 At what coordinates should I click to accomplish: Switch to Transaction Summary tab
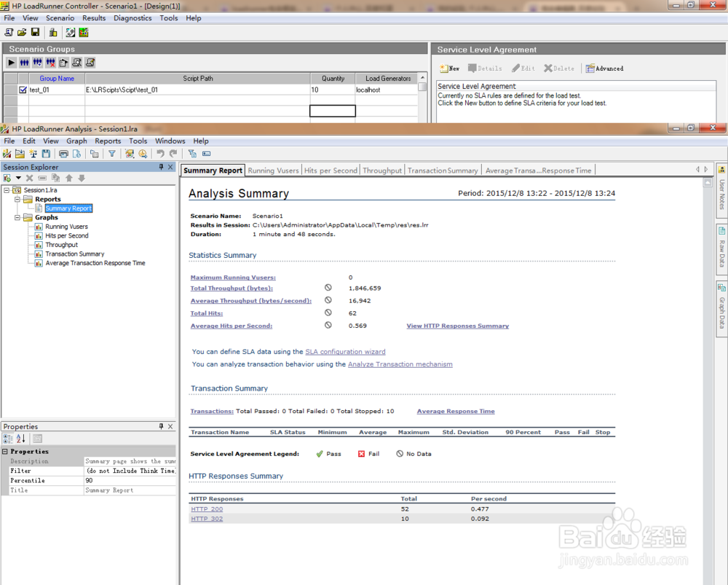[443, 170]
